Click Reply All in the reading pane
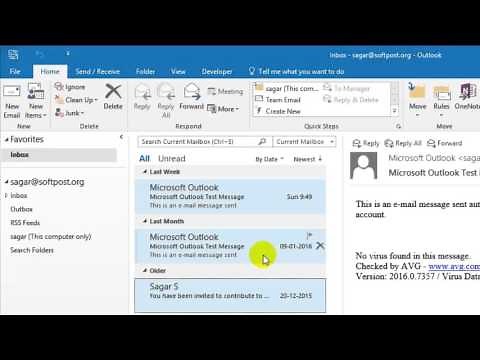The image size is (480, 360). point(403,143)
